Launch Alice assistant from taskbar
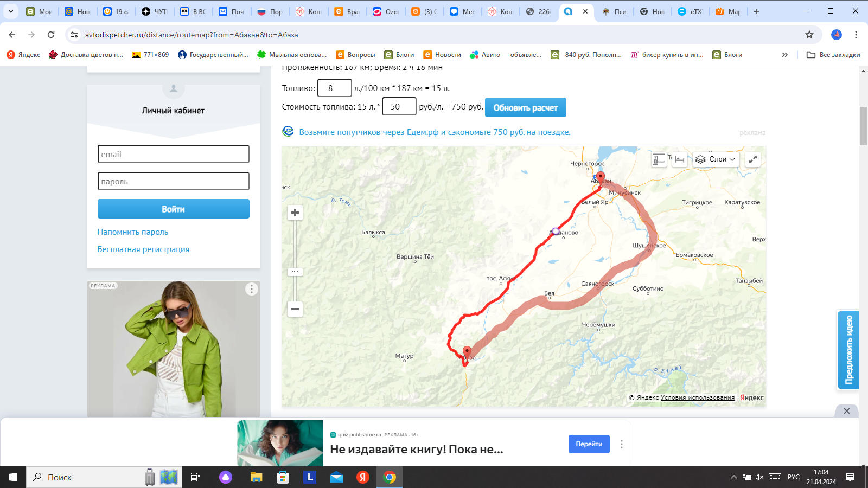868x488 pixels. [x=226, y=477]
